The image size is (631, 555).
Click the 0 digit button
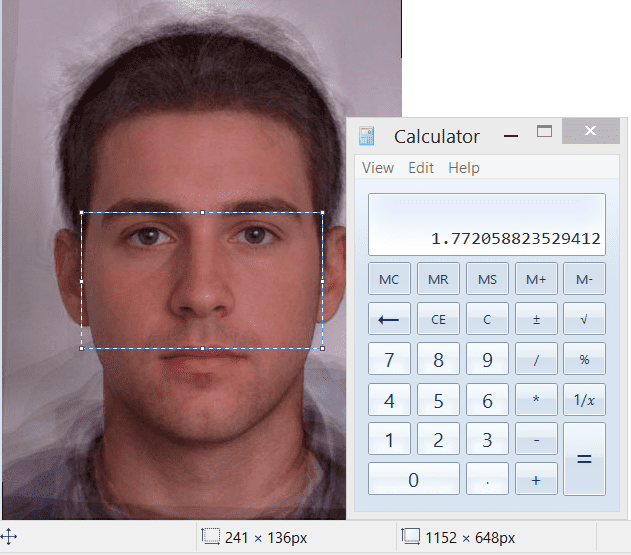(x=413, y=480)
